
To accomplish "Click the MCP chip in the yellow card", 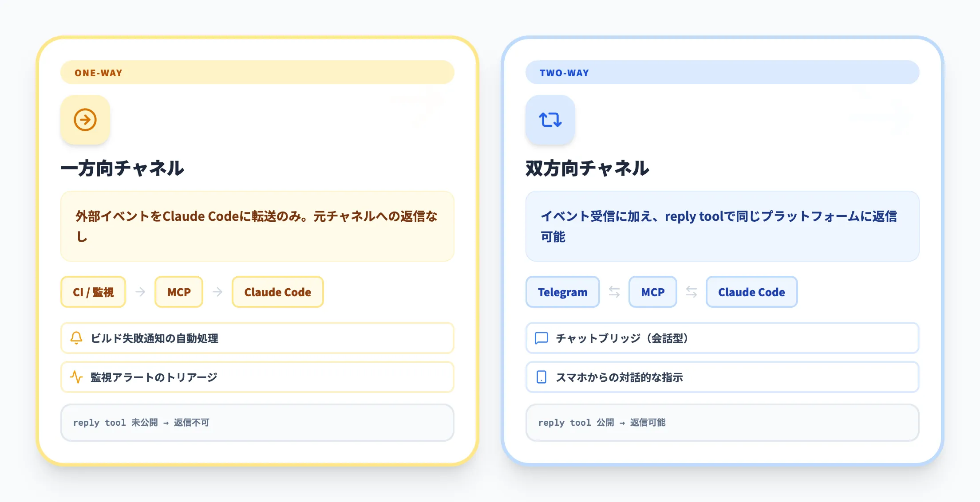I will click(178, 292).
